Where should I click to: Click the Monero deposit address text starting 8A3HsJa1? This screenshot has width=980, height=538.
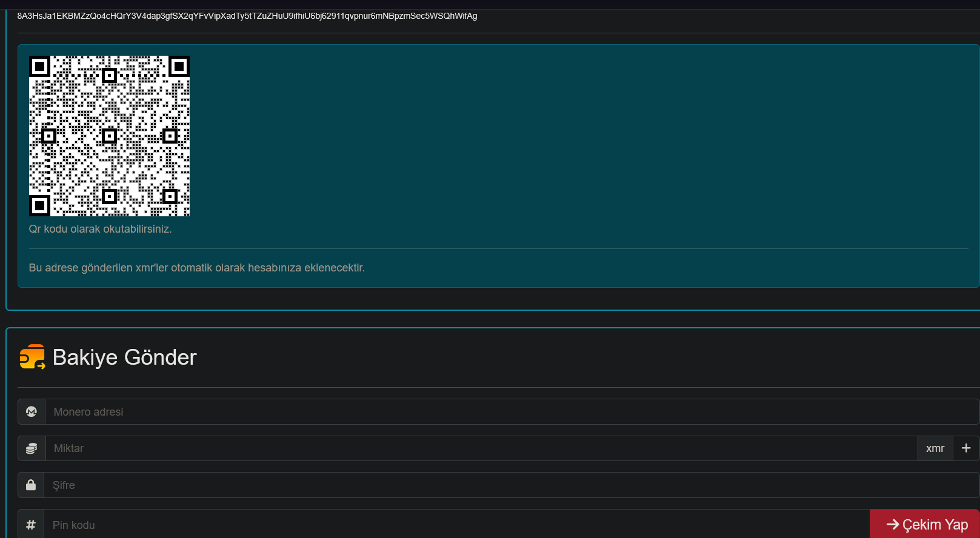(x=247, y=16)
